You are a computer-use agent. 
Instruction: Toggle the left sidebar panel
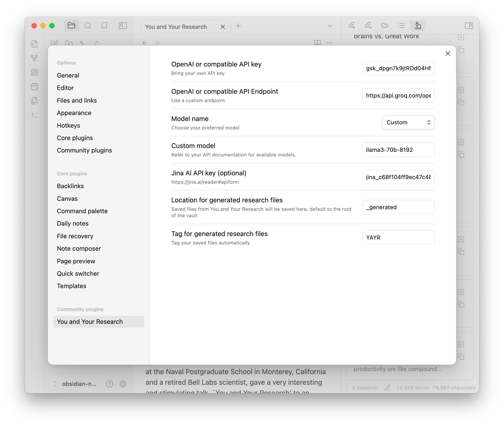point(123,25)
